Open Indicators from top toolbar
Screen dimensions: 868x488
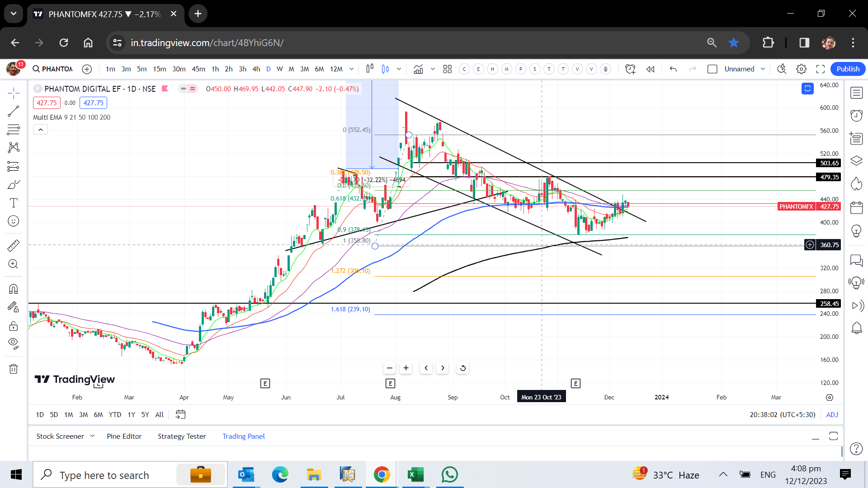pyautogui.click(x=418, y=69)
